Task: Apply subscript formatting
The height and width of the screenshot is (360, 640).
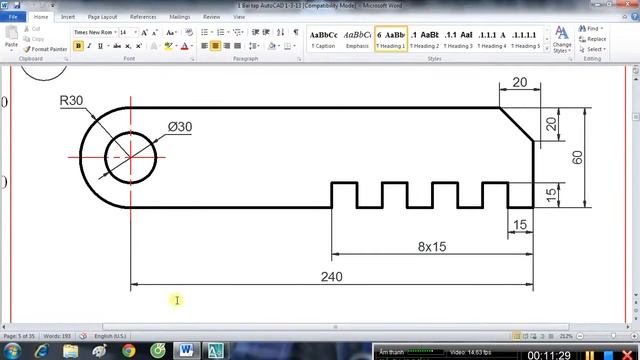Action: click(128, 46)
